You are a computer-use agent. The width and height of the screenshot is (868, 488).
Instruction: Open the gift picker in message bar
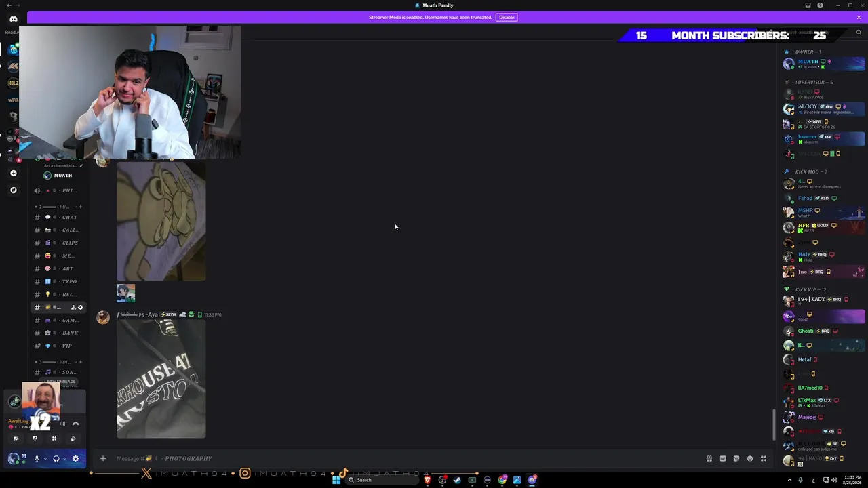tap(709, 459)
